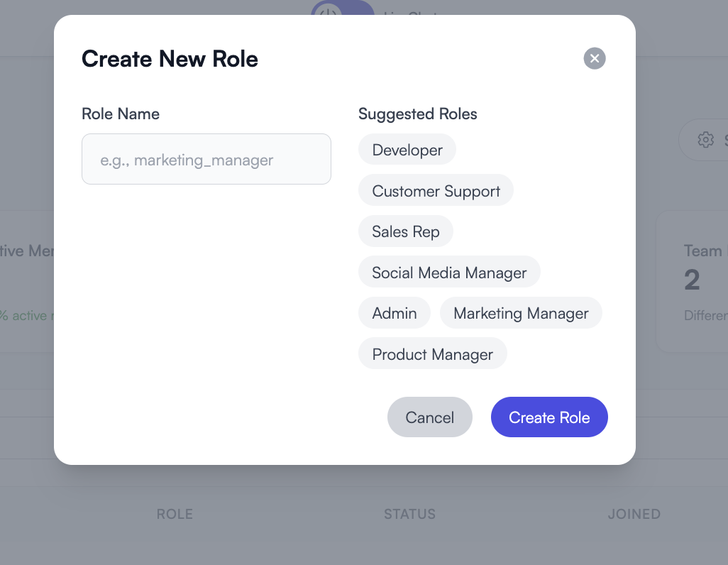
Task: Pick the Sales Rep suggestion chip
Action: point(406,231)
